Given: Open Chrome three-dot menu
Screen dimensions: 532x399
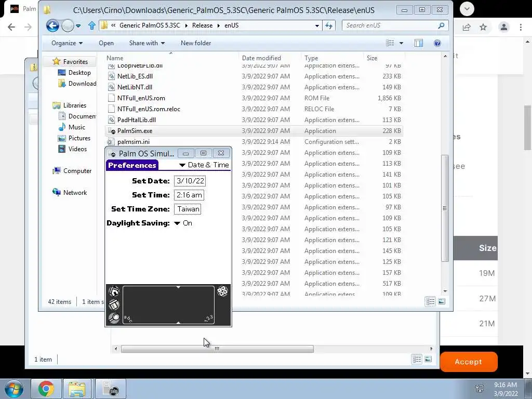Looking at the screenshot, I should tap(521, 27).
